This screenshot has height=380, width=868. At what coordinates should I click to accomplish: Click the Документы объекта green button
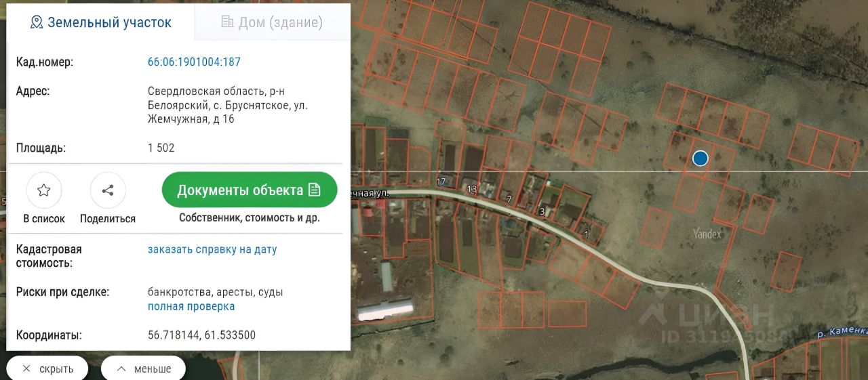[x=250, y=190]
